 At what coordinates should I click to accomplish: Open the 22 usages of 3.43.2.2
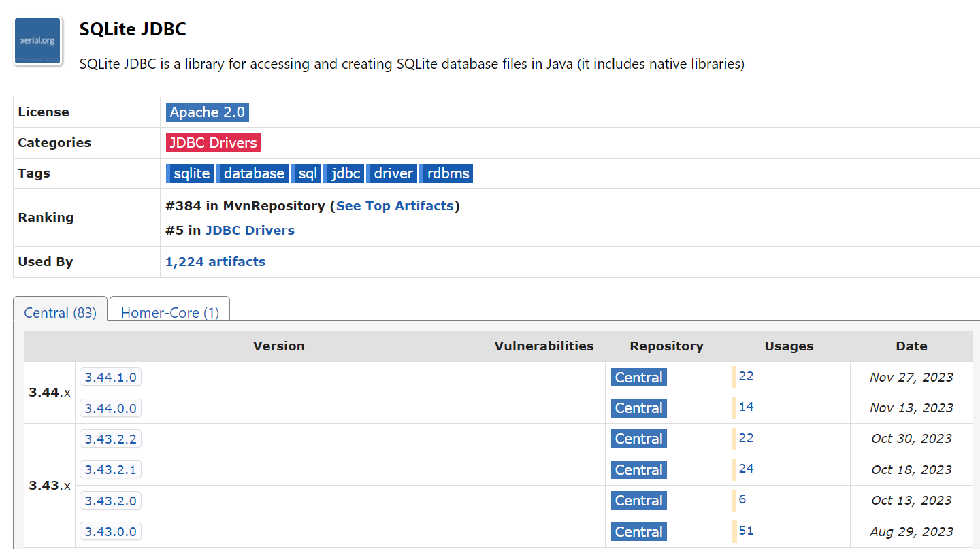pyautogui.click(x=747, y=438)
